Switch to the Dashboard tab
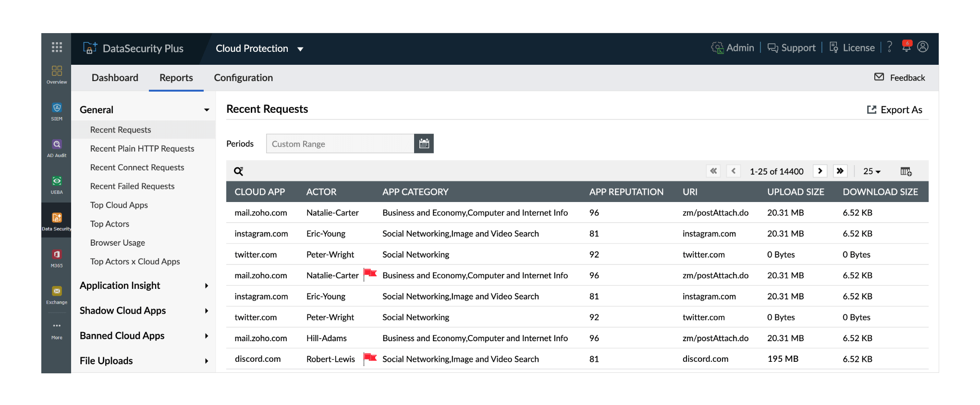The image size is (980, 405). click(115, 78)
